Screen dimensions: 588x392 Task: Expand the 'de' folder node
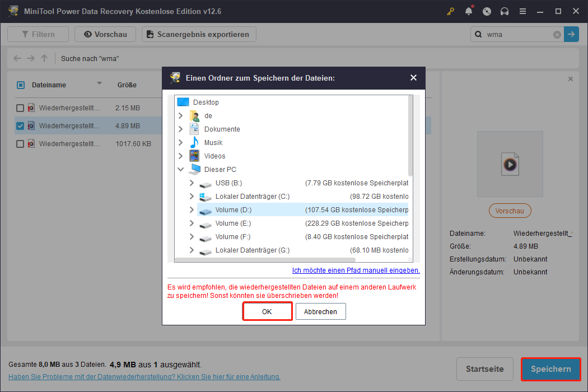[x=181, y=115]
